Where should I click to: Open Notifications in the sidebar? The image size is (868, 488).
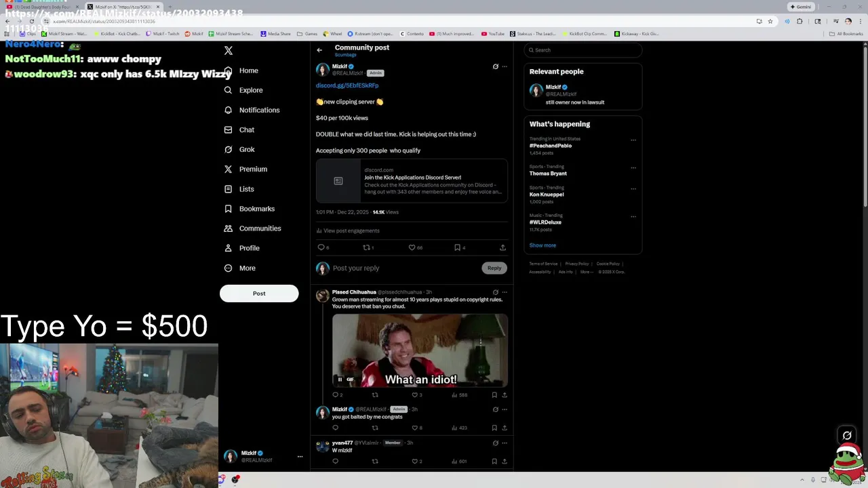(252, 110)
